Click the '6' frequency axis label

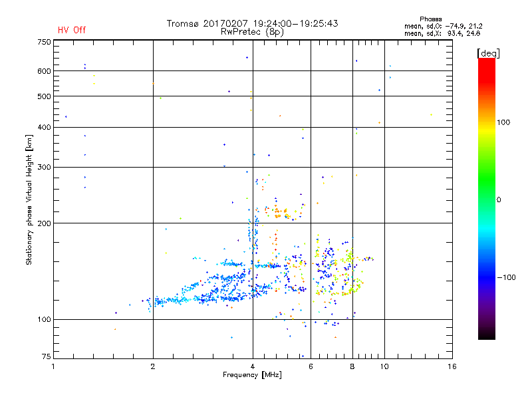311,366
